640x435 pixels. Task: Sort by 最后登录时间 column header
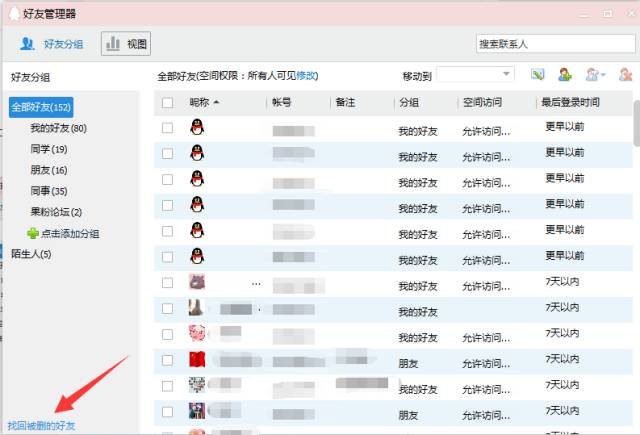tap(570, 102)
